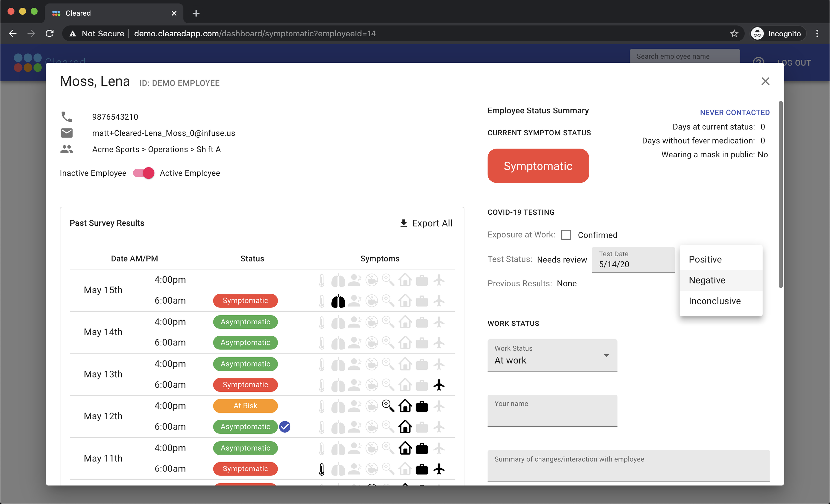Click Export All survey results

tap(426, 223)
